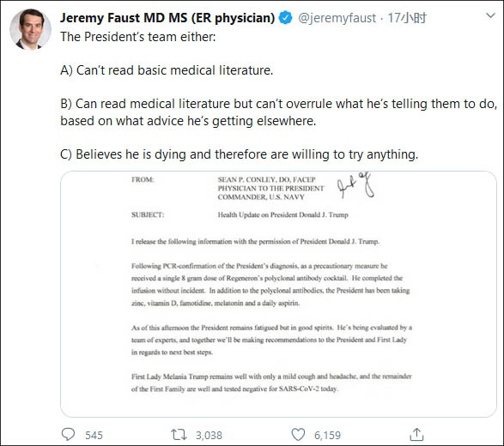
Task: Like the tweet with heart icon
Action: point(298,435)
